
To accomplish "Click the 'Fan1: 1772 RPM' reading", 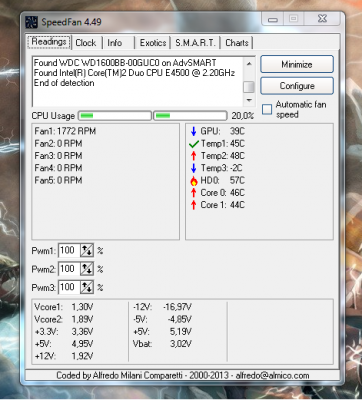I will pyautogui.click(x=65, y=131).
